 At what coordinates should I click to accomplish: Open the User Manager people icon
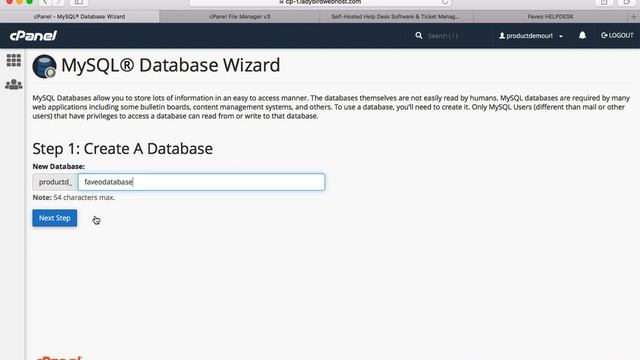pyautogui.click(x=13, y=84)
